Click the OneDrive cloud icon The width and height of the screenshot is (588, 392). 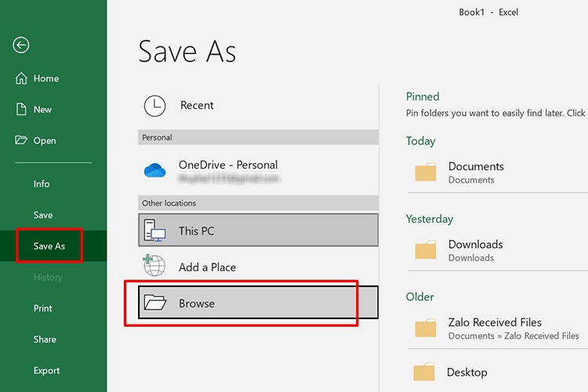pyautogui.click(x=155, y=170)
